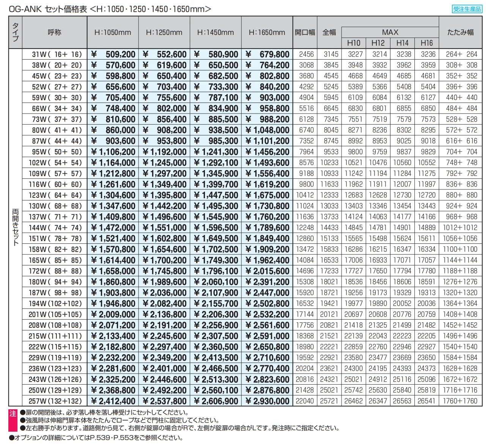This screenshot has width=491, height=448.
Task: Click the H10 sub-column header
Action: (354, 43)
